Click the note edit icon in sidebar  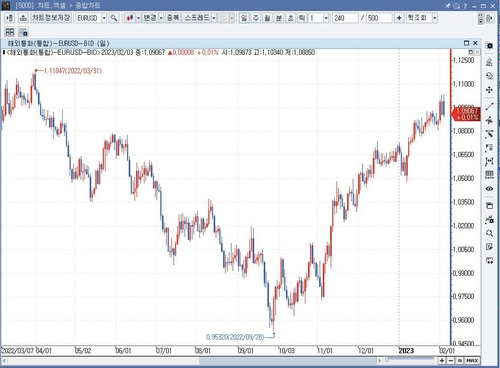(489, 247)
